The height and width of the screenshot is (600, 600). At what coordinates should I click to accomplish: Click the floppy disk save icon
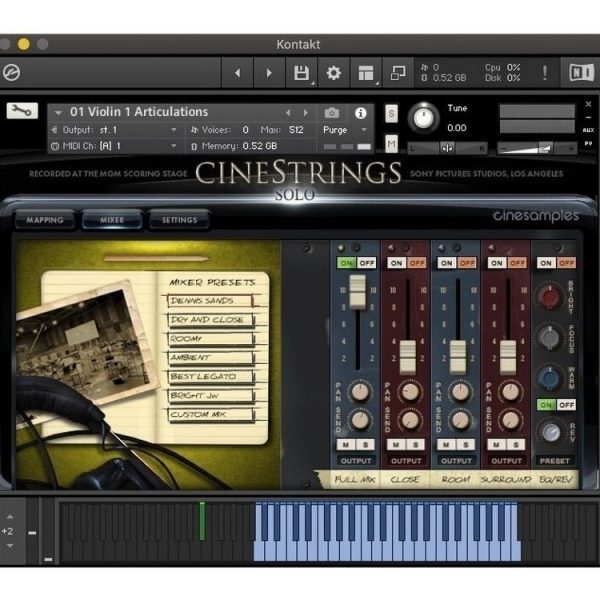(x=302, y=73)
